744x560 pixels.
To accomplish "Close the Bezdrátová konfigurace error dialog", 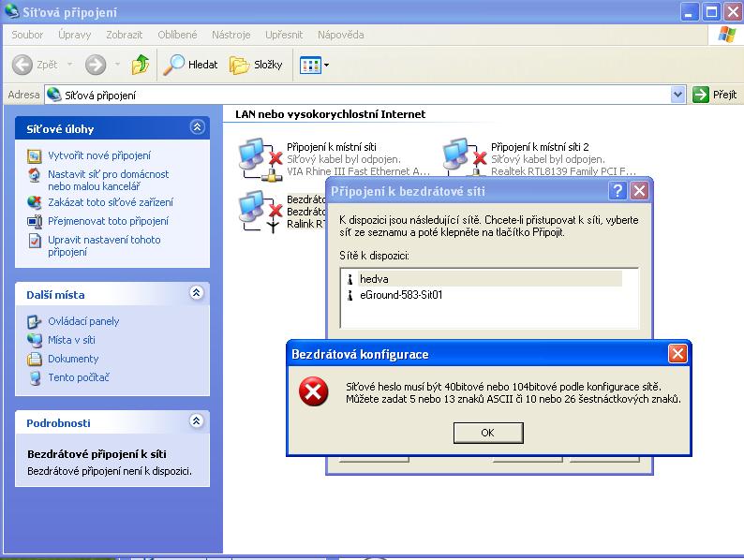I will click(677, 354).
